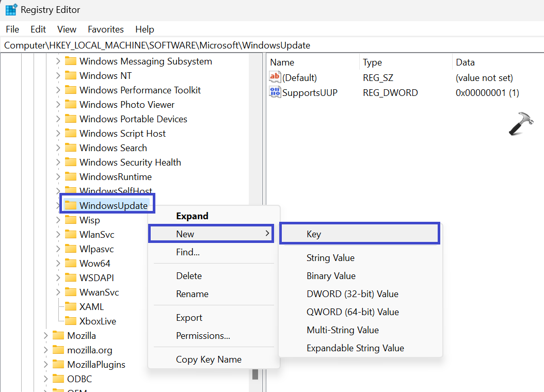Click Permissions... in the context menu
The image size is (544, 392).
[x=203, y=336]
